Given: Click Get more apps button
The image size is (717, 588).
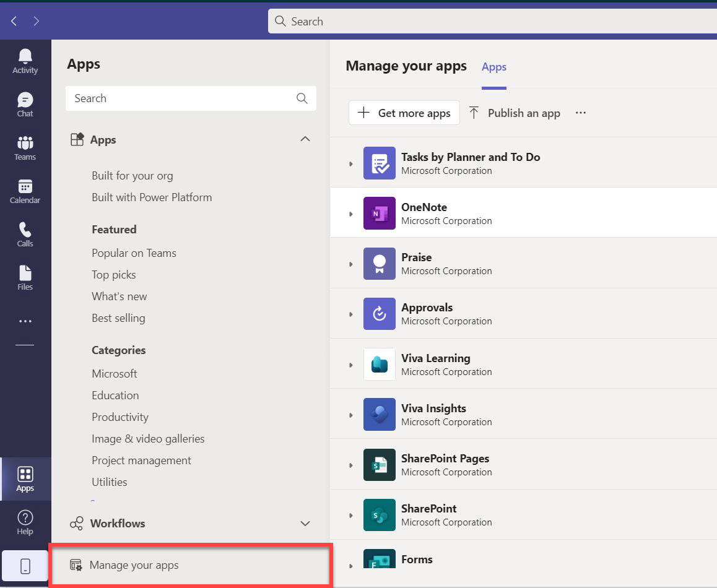Looking at the screenshot, I should click(x=404, y=113).
